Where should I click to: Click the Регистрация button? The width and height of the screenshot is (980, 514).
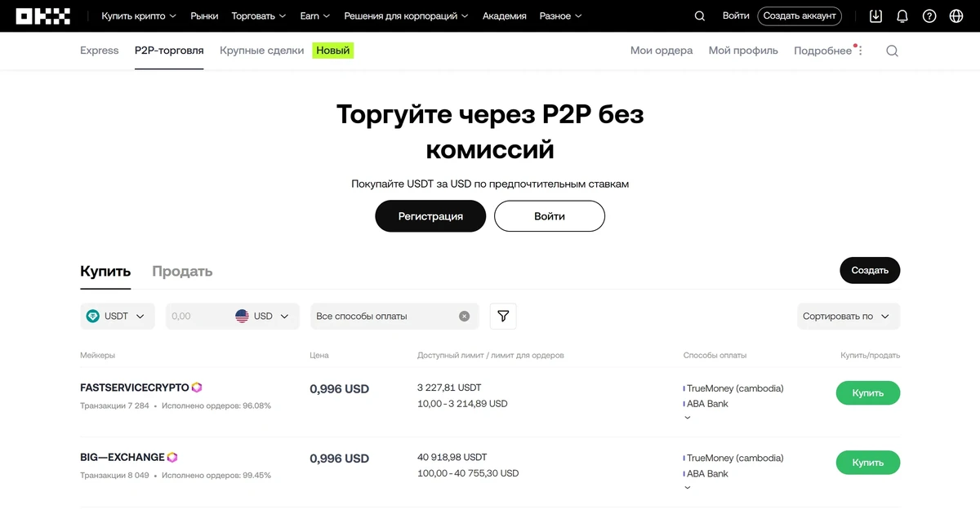tap(430, 216)
